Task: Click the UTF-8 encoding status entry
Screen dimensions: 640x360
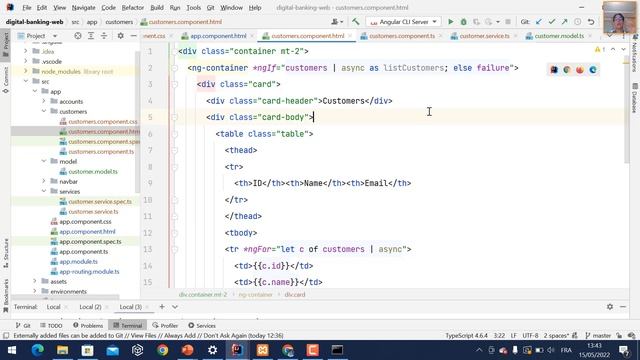Action: 530,336
